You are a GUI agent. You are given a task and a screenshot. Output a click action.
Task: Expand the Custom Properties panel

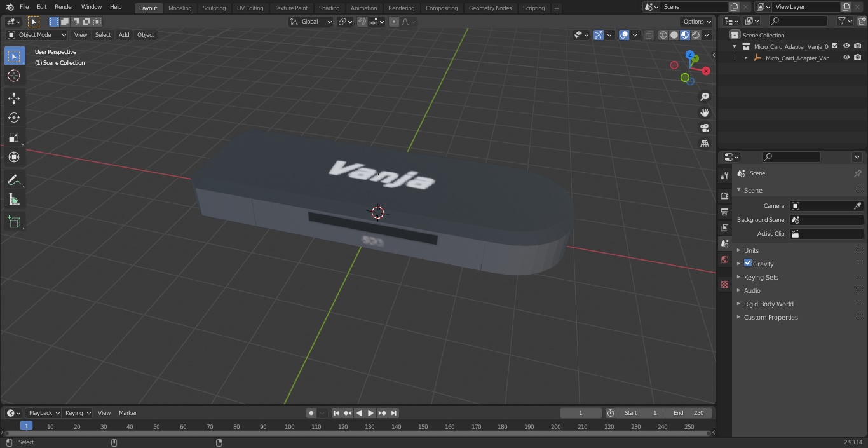(x=771, y=317)
